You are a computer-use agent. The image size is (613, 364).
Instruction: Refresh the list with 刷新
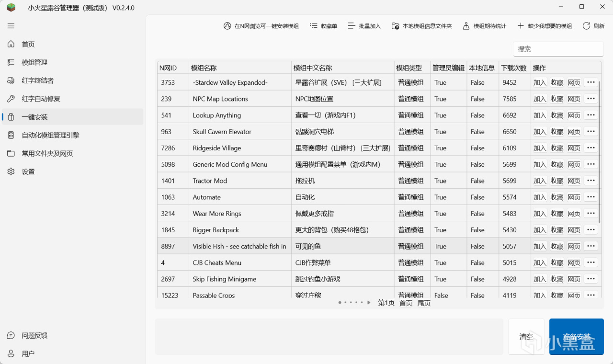(593, 26)
